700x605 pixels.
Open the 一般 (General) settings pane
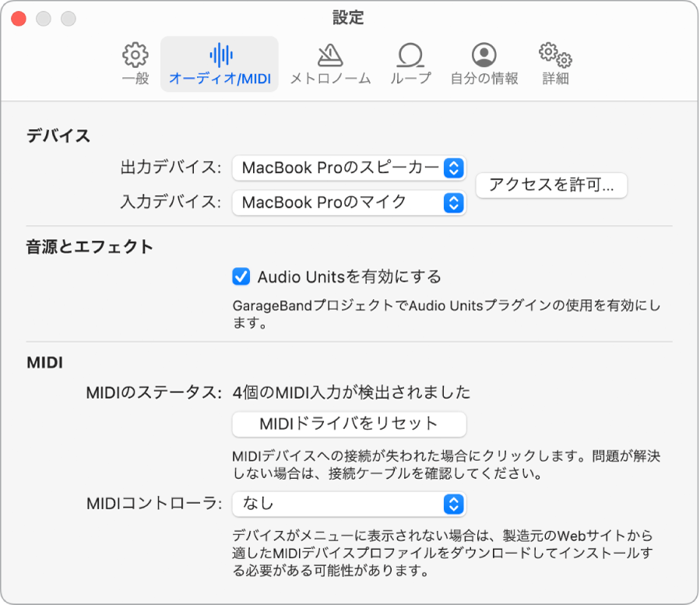click(x=134, y=64)
